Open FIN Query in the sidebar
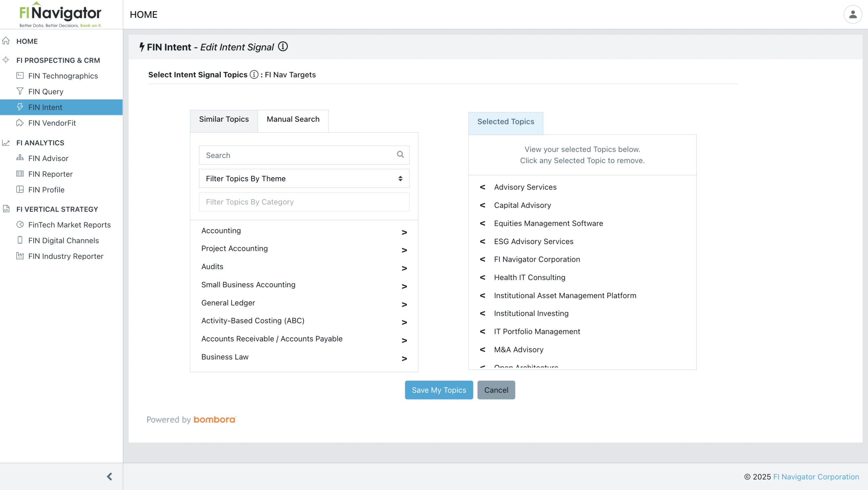This screenshot has height=490, width=868. 46,92
